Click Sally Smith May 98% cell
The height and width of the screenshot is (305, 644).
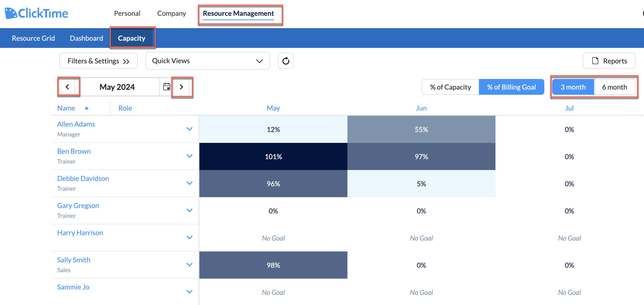coord(273,265)
